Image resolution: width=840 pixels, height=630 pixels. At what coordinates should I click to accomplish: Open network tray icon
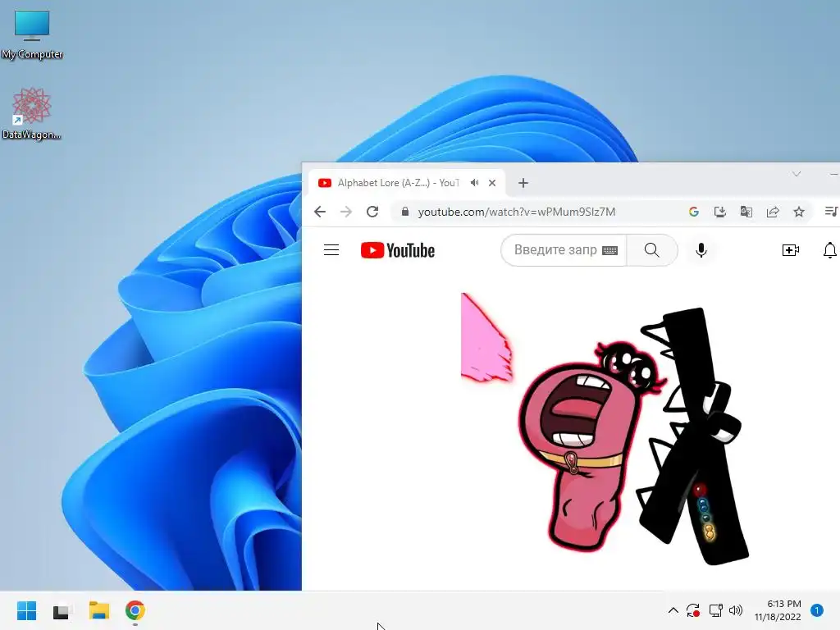(715, 610)
